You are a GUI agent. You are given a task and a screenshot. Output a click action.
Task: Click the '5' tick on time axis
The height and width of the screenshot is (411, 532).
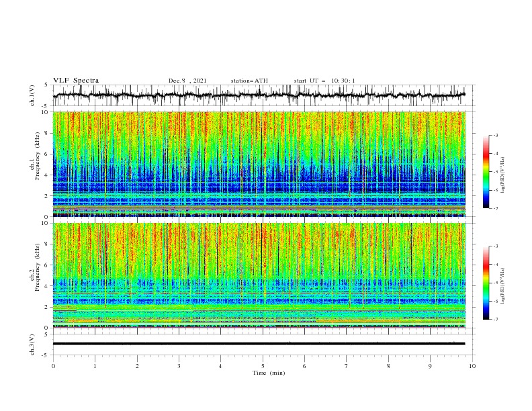click(x=263, y=366)
